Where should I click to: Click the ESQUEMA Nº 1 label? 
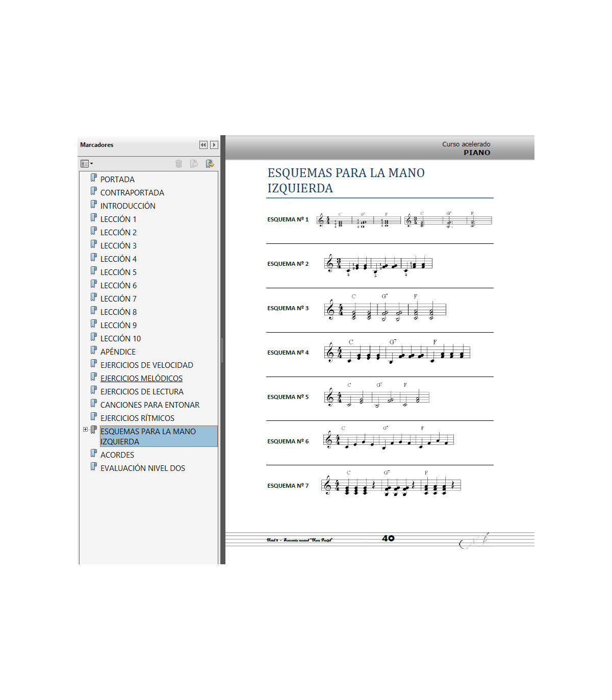click(288, 220)
